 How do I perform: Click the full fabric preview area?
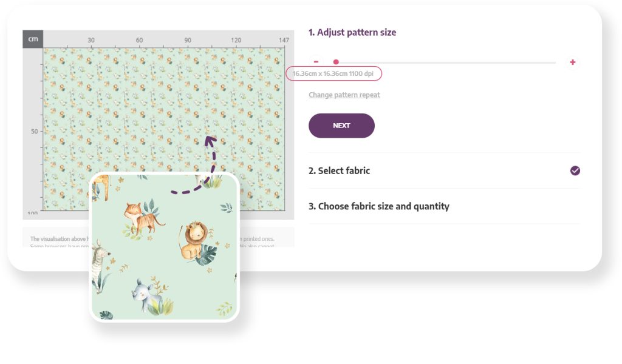pos(164,129)
